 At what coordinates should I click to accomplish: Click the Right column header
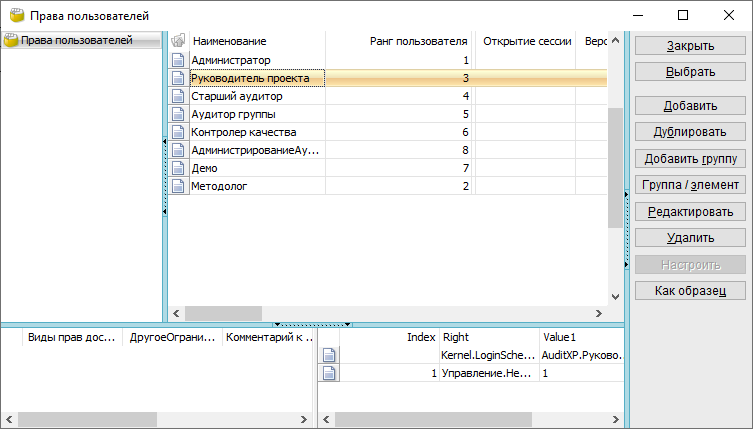click(488, 337)
